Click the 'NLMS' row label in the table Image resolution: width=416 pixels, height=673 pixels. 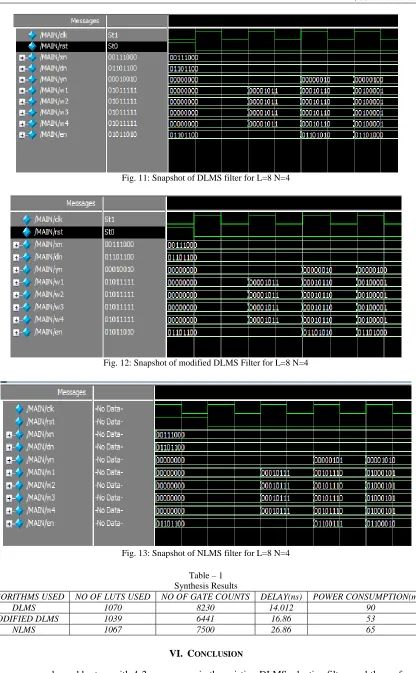[x=24, y=630]
